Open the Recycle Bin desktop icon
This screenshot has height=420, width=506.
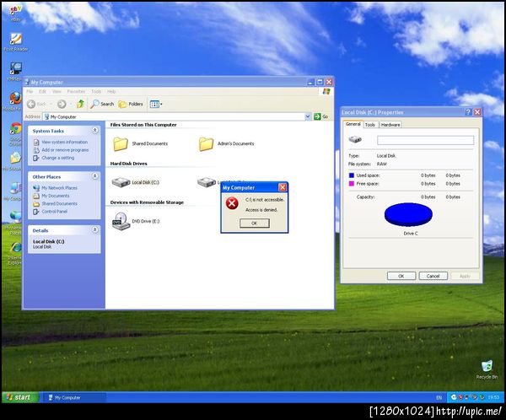point(487,370)
